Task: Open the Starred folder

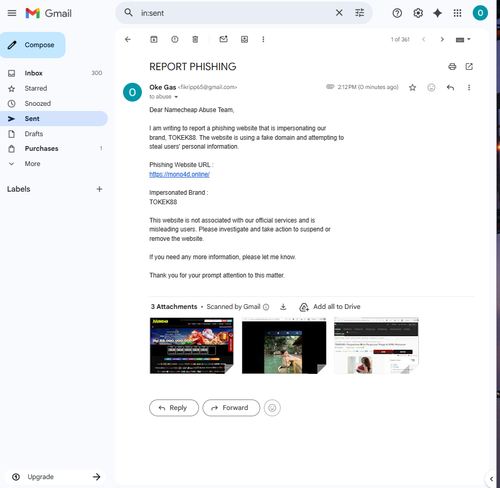Action: (x=54, y=88)
